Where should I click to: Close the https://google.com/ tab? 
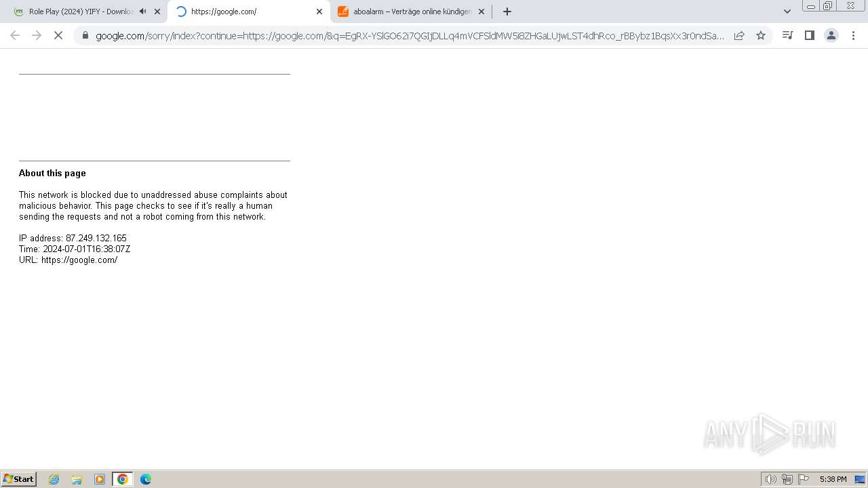click(x=319, y=12)
